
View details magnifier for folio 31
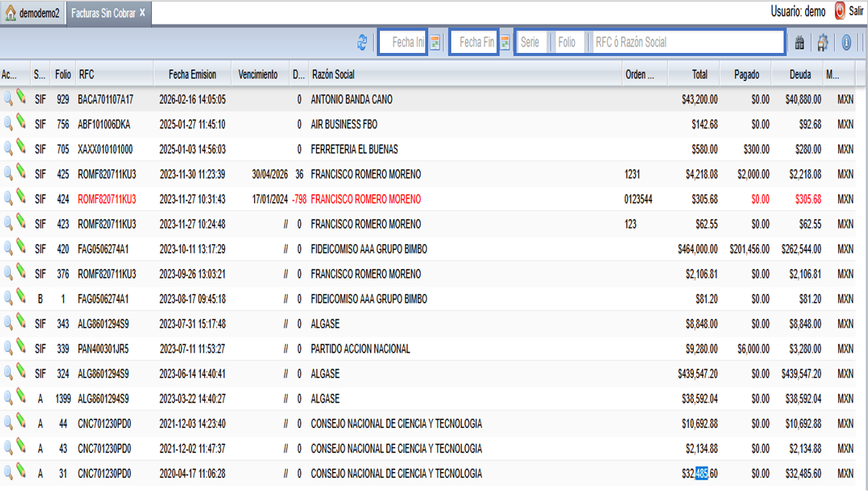click(8, 473)
